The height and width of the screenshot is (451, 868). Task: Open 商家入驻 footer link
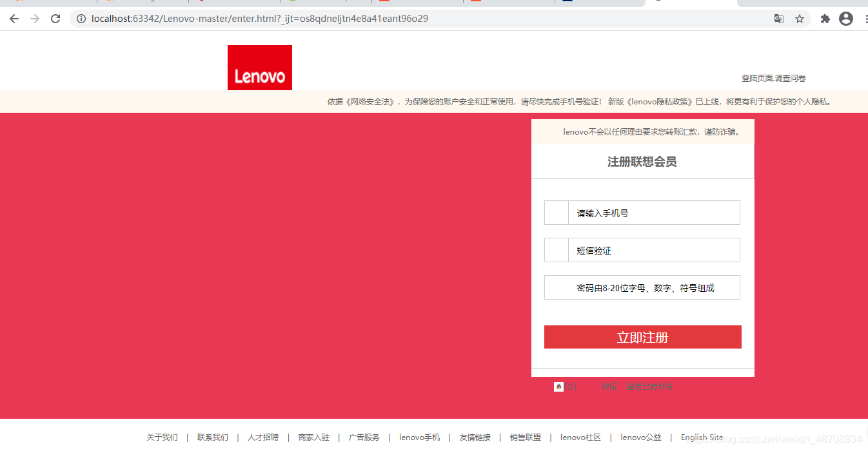(x=314, y=437)
